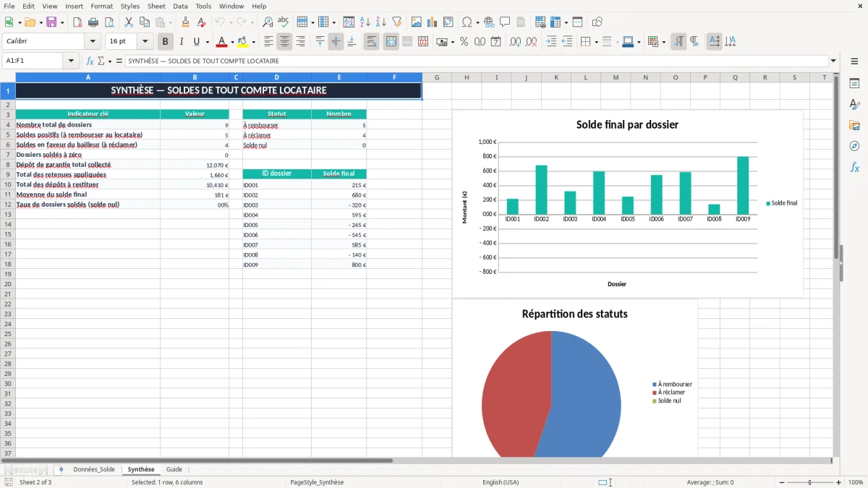Click the Copy icon

click(x=145, y=22)
